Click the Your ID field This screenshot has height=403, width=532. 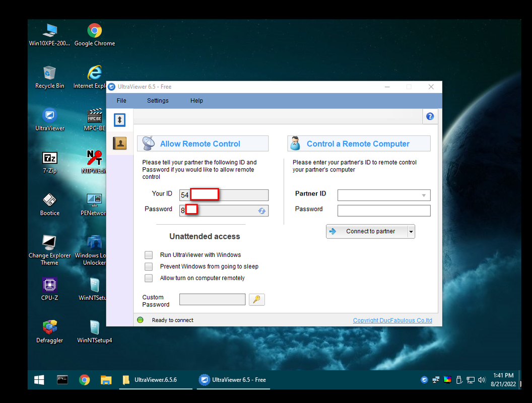[224, 195]
